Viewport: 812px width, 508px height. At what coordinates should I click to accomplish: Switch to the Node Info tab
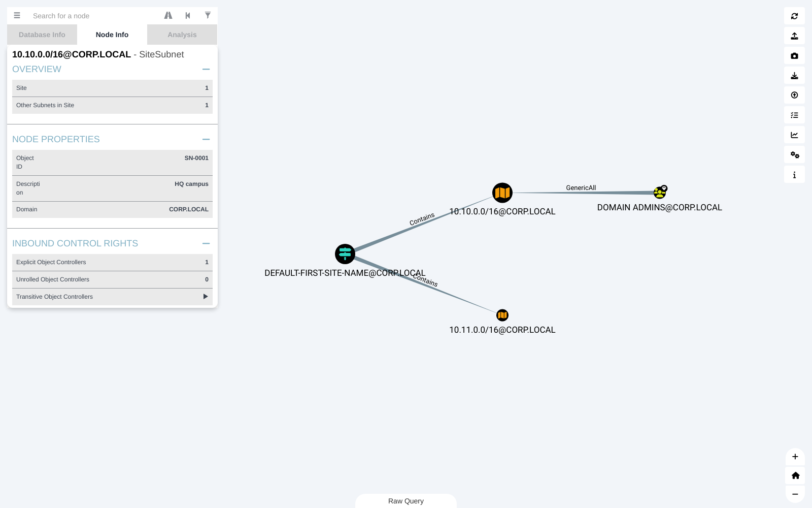tap(112, 35)
